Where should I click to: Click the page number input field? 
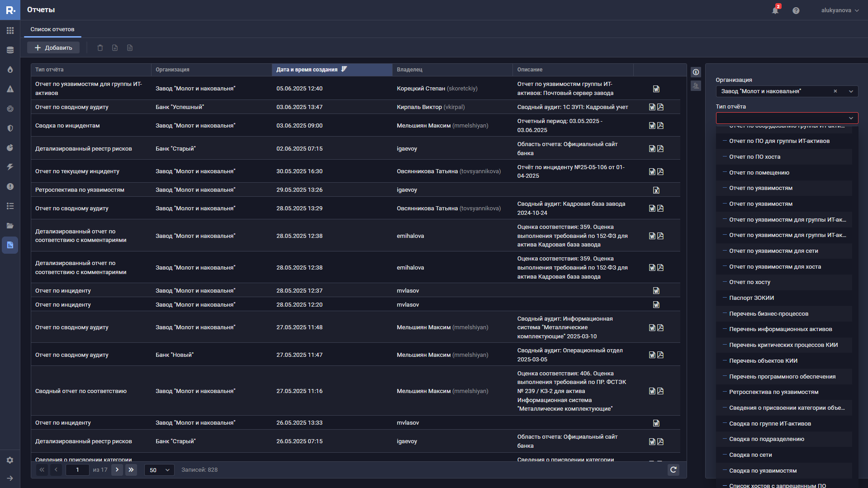click(x=77, y=470)
